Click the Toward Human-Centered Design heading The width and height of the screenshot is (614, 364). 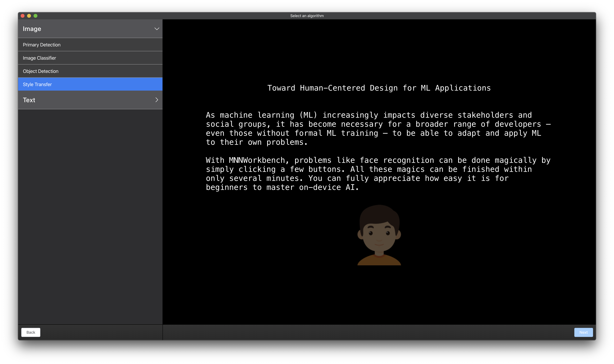click(x=379, y=88)
